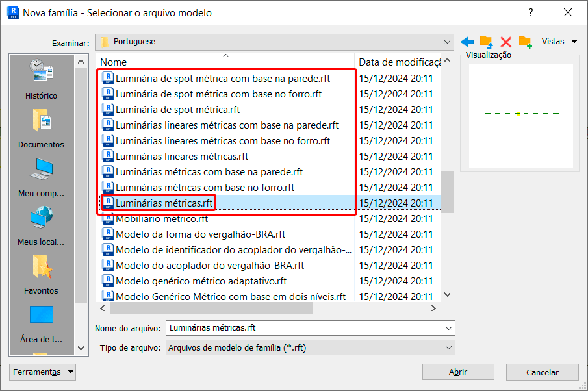This screenshot has height=391, width=588.
Task: Open the Ferramentas dropdown menu
Action: pos(42,372)
